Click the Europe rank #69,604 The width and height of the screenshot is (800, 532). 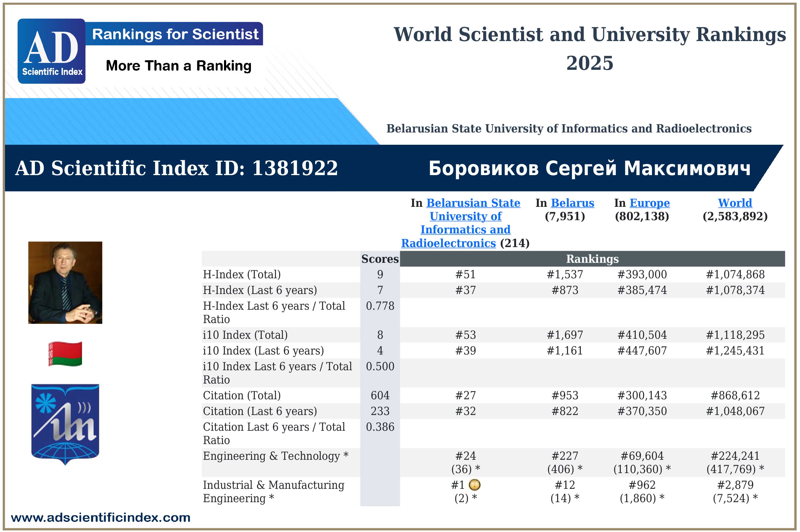coord(642,456)
